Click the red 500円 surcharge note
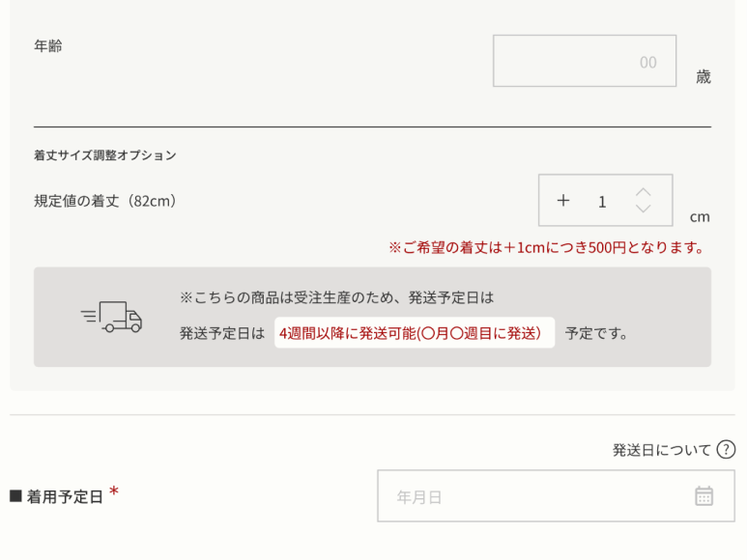This screenshot has width=747, height=560. [547, 247]
